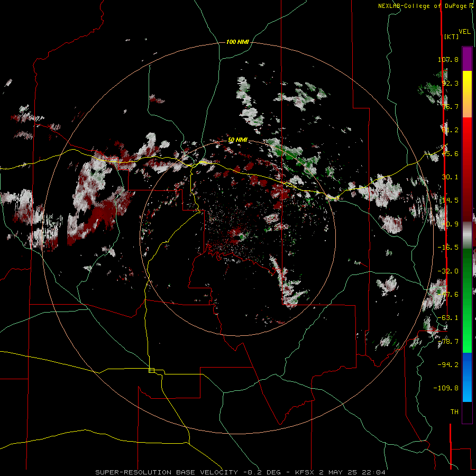Click the VEL label above the color scale
This screenshot has height=476, width=476.
[464, 32]
